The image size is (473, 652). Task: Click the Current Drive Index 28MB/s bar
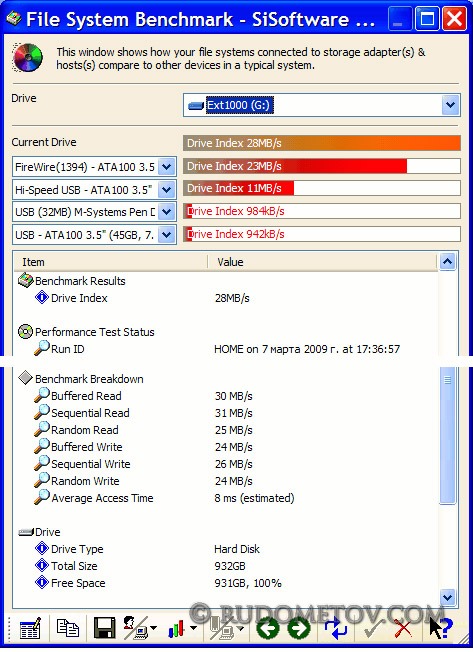(322, 143)
